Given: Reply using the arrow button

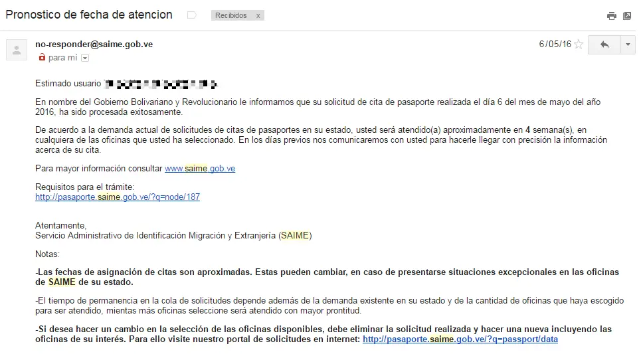Looking at the screenshot, I should tap(604, 45).
